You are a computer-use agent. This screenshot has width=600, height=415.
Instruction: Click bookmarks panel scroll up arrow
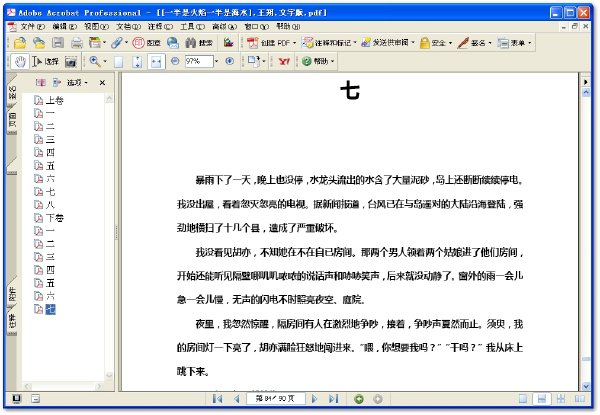click(109, 99)
